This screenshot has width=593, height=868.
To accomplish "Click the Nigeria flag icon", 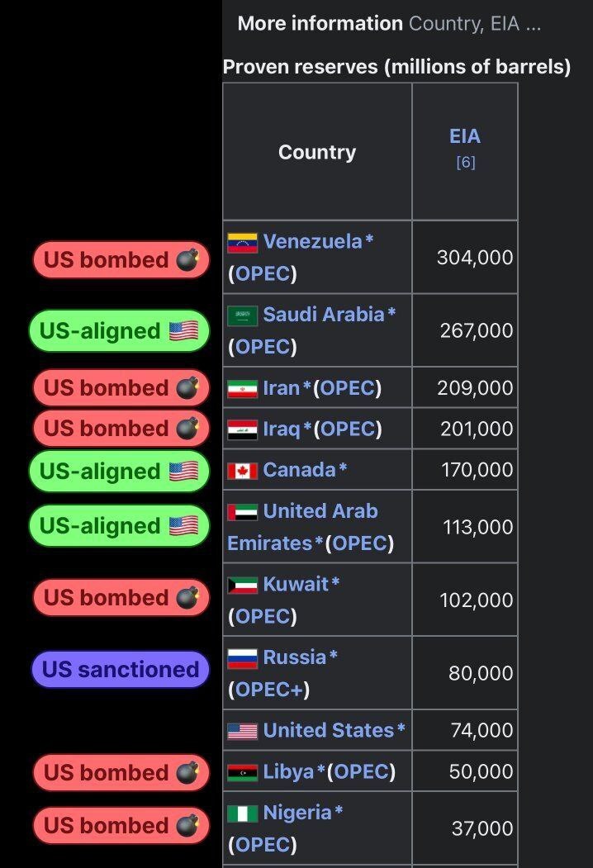I will 243,813.
